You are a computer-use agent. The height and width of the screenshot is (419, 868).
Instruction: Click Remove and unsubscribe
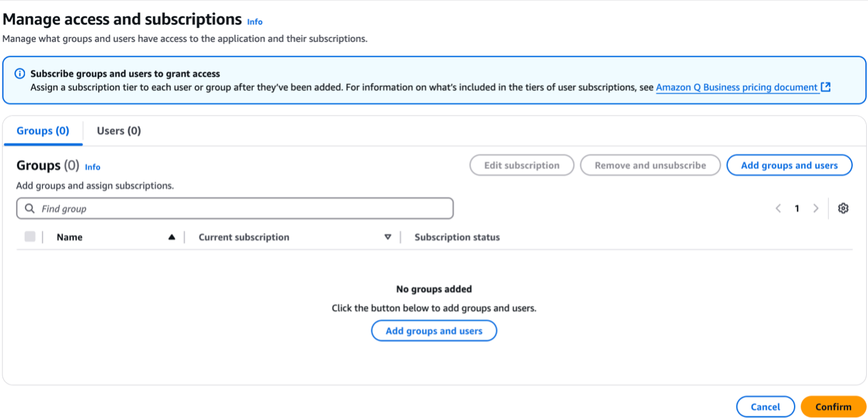click(x=650, y=165)
